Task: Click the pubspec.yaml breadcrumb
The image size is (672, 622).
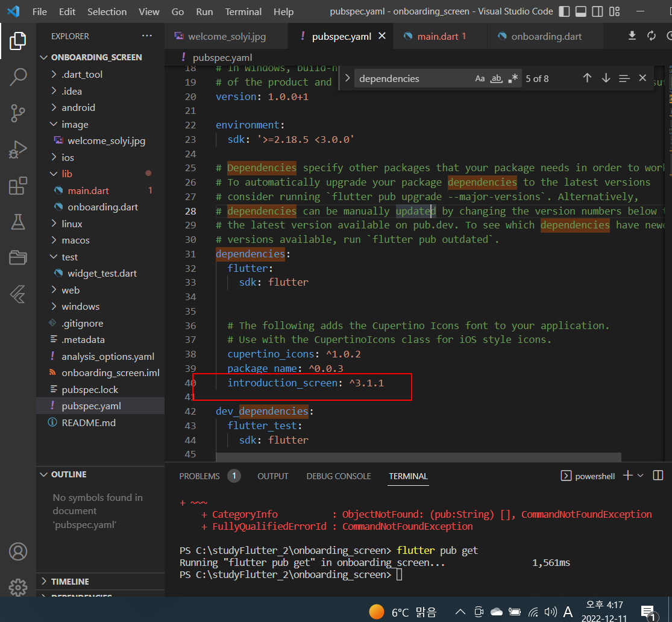Action: click(222, 57)
